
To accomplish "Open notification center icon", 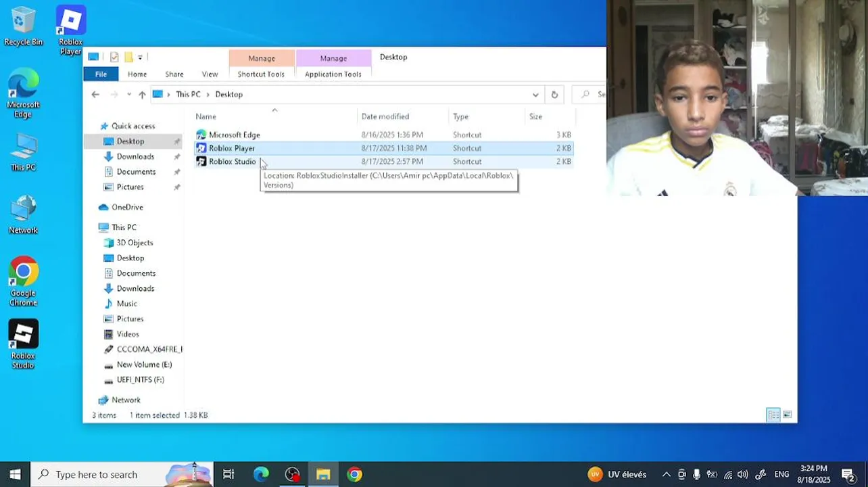I will (848, 475).
